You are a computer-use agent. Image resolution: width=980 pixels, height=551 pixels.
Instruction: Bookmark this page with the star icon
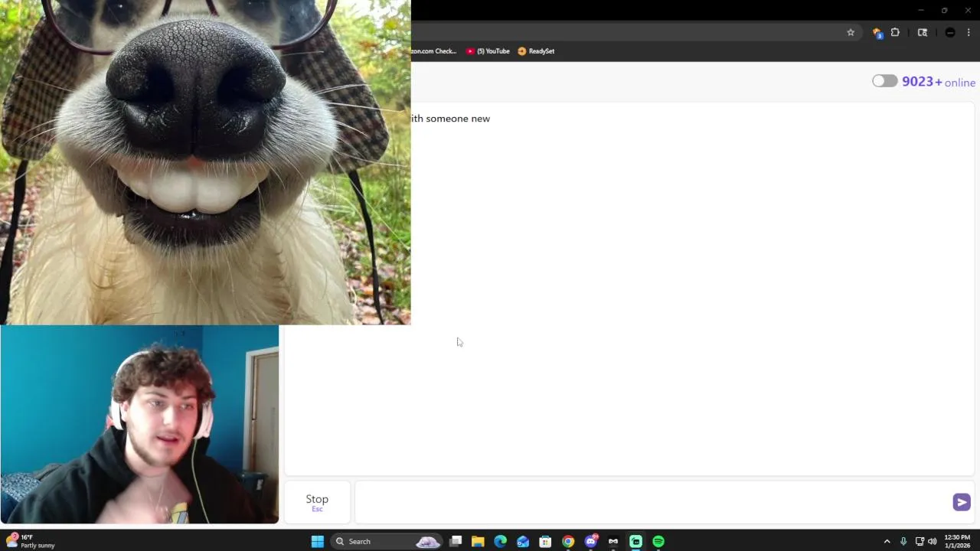point(851,32)
